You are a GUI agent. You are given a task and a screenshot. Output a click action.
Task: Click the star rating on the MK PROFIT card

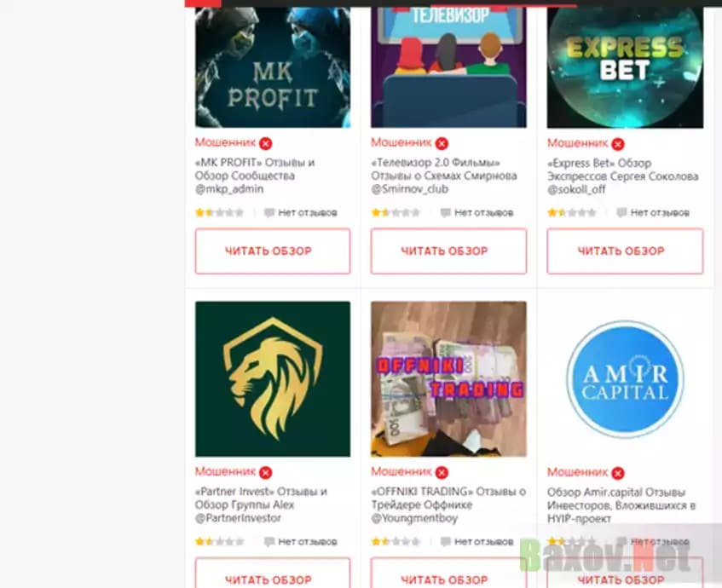click(x=220, y=213)
